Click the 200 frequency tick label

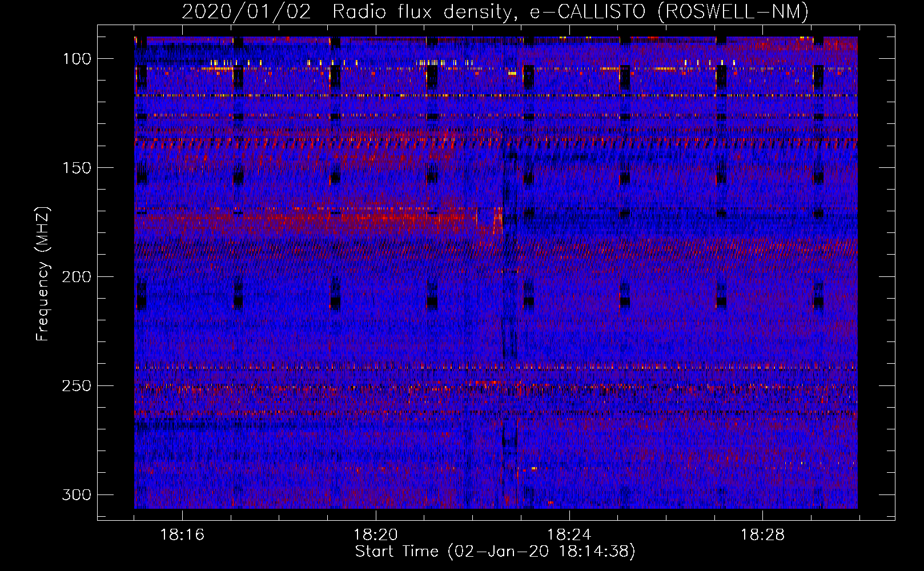pos(77,277)
